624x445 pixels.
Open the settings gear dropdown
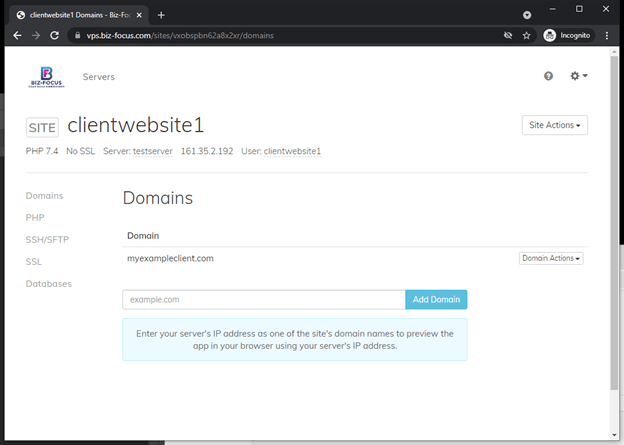pos(579,76)
